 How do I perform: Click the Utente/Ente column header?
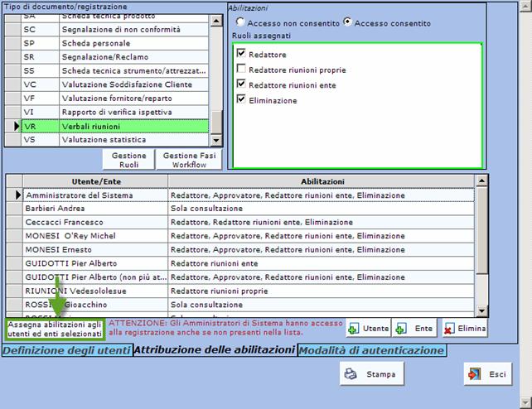(87, 181)
